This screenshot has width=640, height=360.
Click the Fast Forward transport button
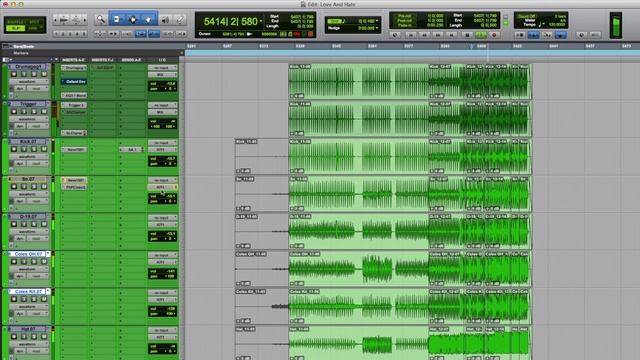438,35
